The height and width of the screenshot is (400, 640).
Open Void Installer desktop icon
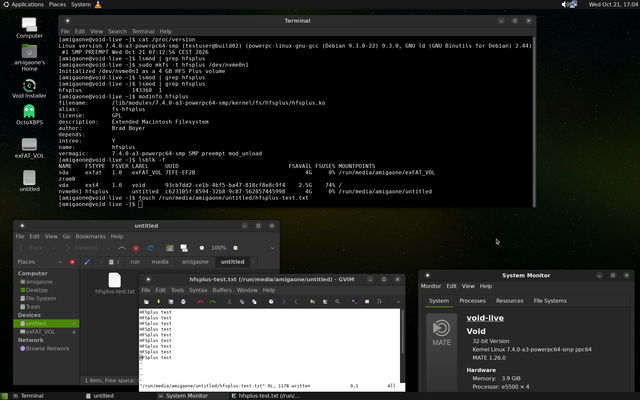29,89
